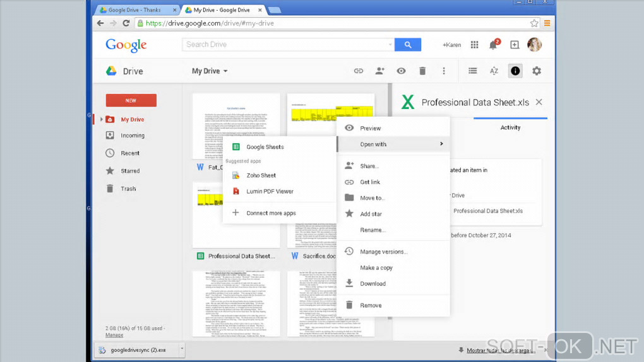Go back with the browser back arrow
Screen dimensions: 644x362
[100, 23]
